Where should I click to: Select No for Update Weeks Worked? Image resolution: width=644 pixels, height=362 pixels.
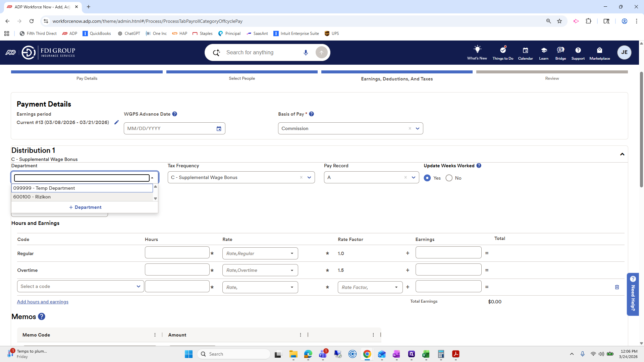[x=449, y=178]
